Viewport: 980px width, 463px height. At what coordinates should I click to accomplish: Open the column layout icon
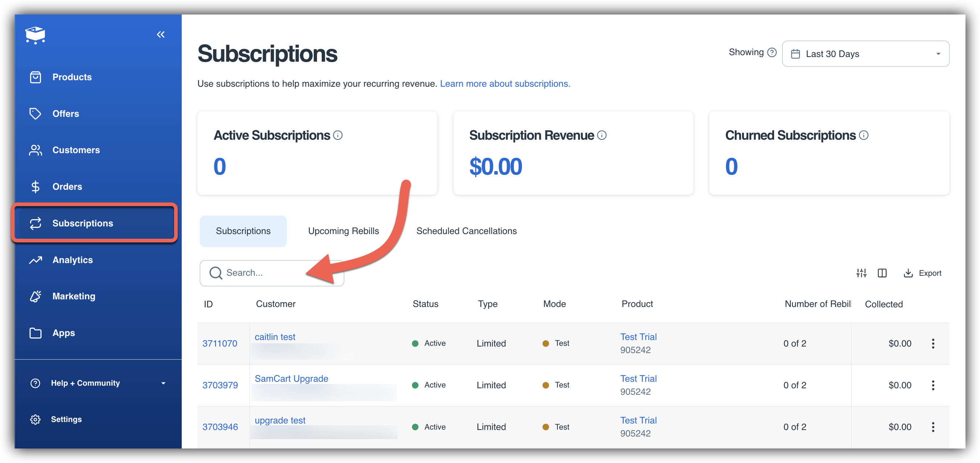[x=882, y=273]
